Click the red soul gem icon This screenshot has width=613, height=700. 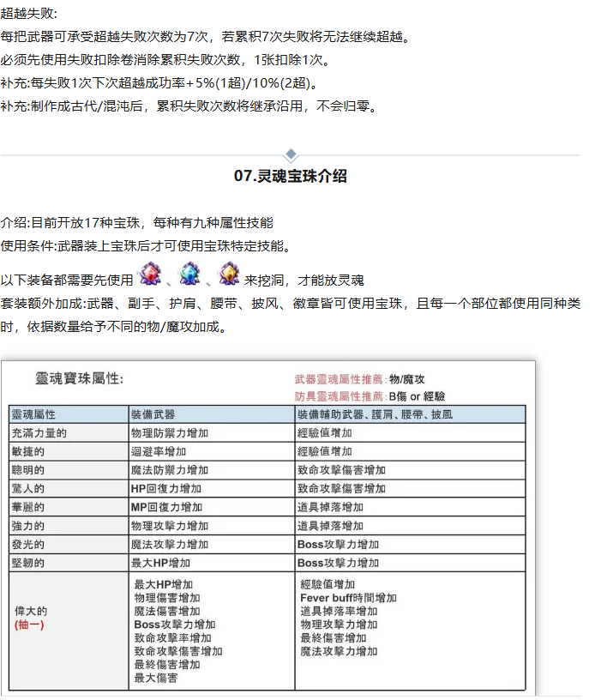(150, 274)
